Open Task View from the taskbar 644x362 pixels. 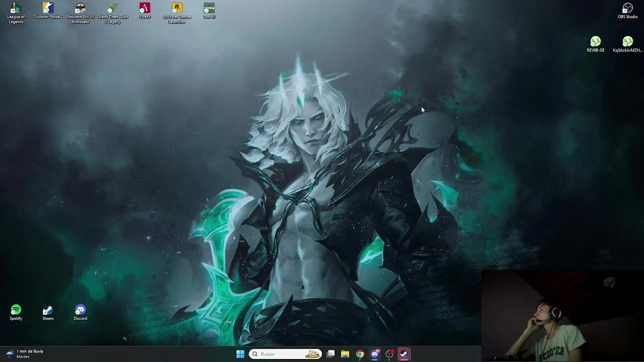331,354
